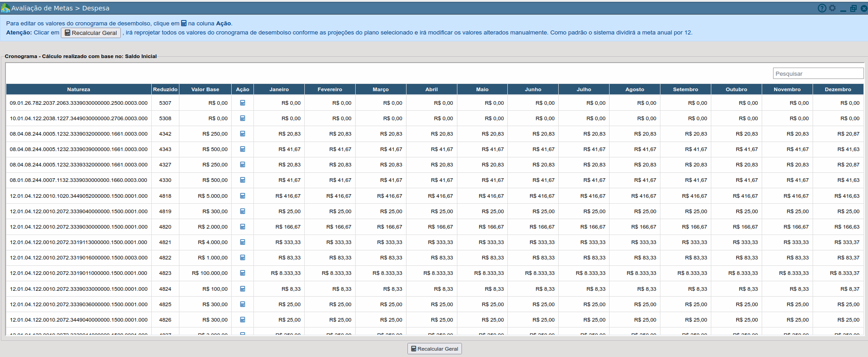Open the action calculator for reduzido 4330
This screenshot has height=357, width=868.
243,180
